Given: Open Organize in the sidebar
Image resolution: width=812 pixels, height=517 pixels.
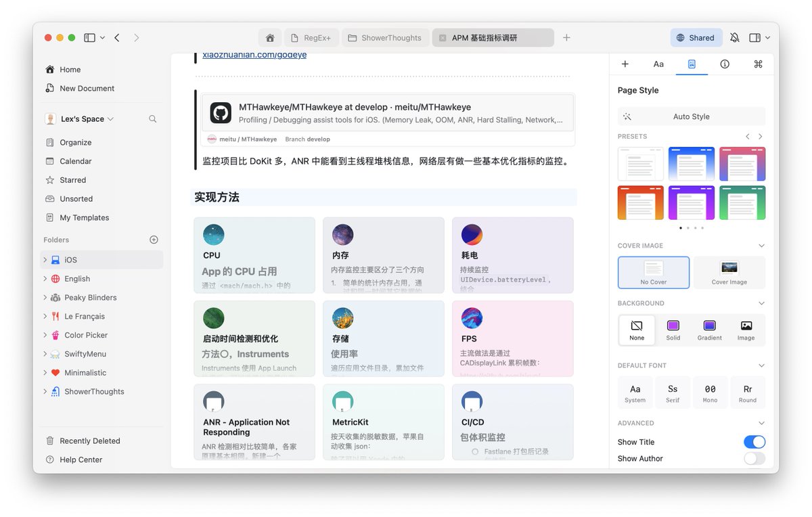Looking at the screenshot, I should pos(101,143).
